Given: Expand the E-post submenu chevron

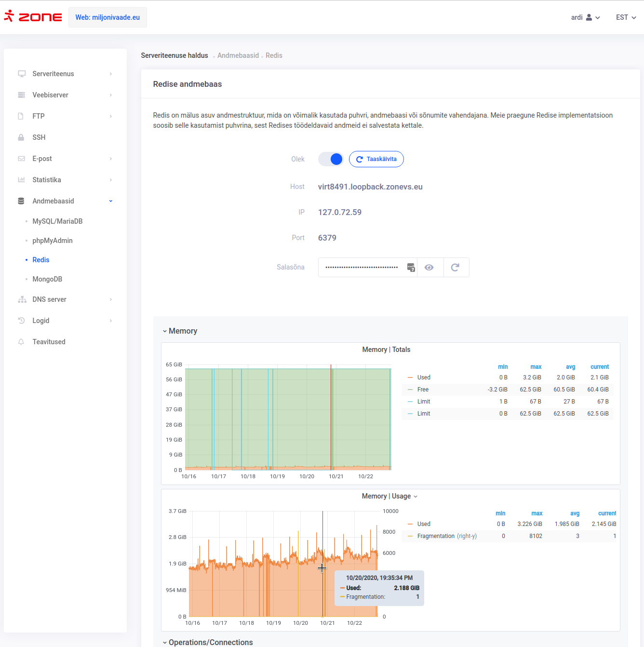Looking at the screenshot, I should coord(111,159).
